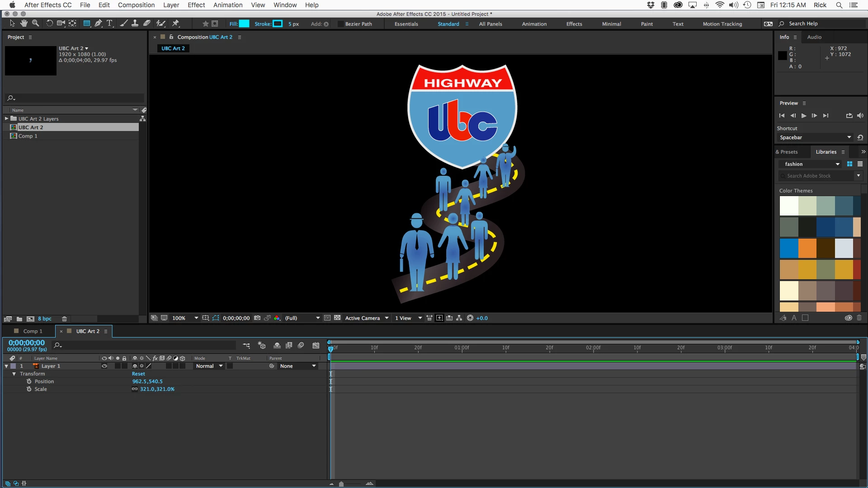Open the Animation menu
The image size is (868, 488).
coord(227,5)
